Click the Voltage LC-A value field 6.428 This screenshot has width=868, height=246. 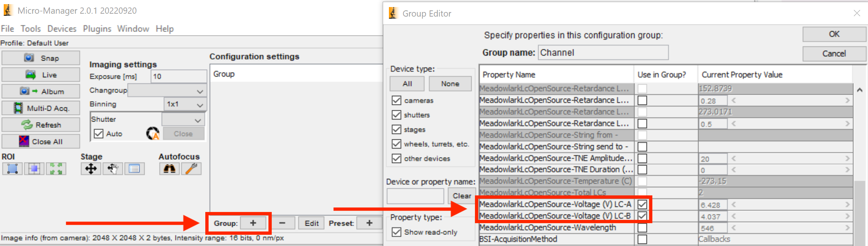(713, 205)
